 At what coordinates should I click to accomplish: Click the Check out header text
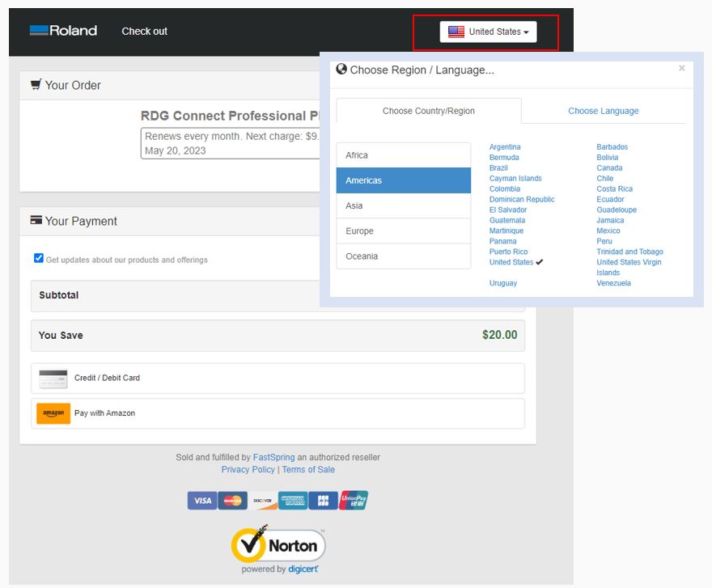144,31
